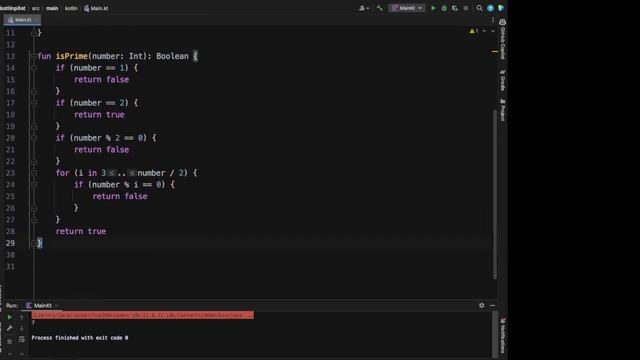Toggle soft-wrap in Run console
Image resolution: width=640 pixels, height=360 pixels.
click(x=22, y=340)
